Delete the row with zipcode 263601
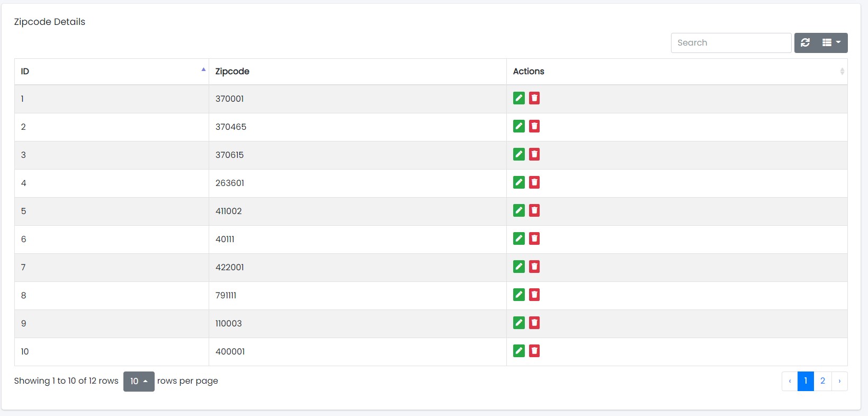The image size is (868, 416). 534,182
